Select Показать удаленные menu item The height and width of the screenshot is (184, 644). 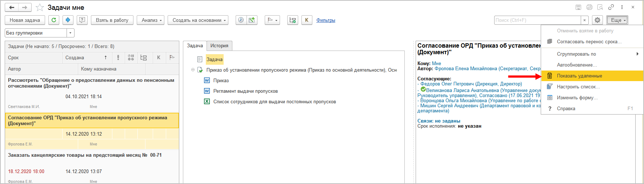[579, 76]
